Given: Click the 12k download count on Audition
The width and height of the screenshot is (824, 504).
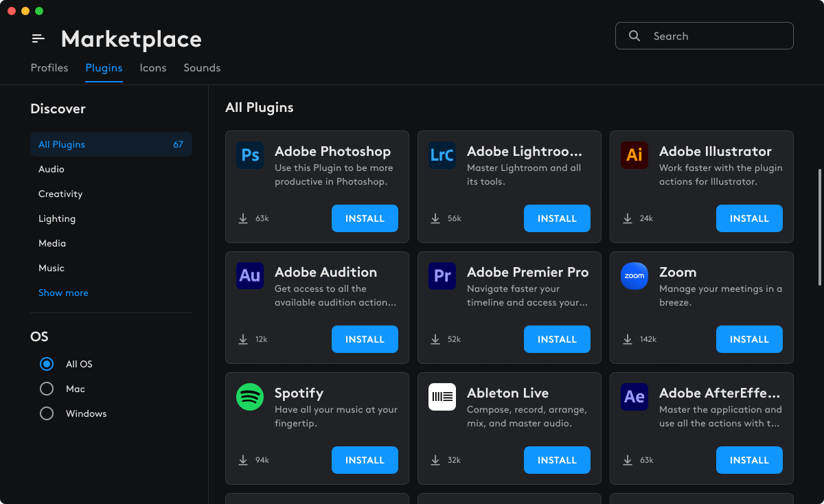Looking at the screenshot, I should click(x=262, y=339).
